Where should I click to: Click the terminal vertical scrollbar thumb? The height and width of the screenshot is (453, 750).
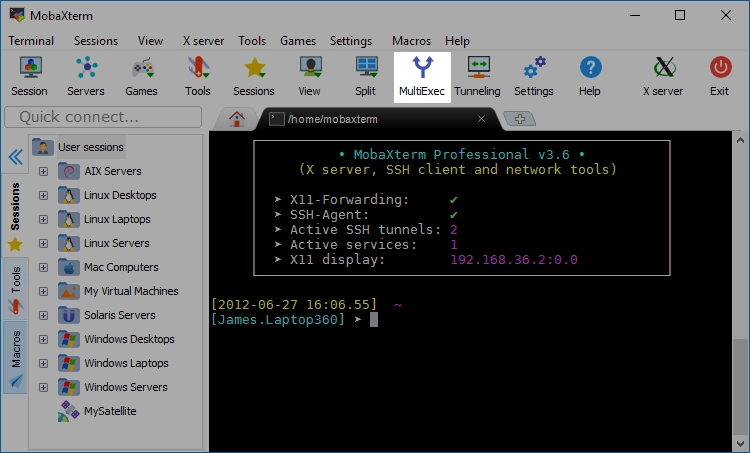pos(740,387)
